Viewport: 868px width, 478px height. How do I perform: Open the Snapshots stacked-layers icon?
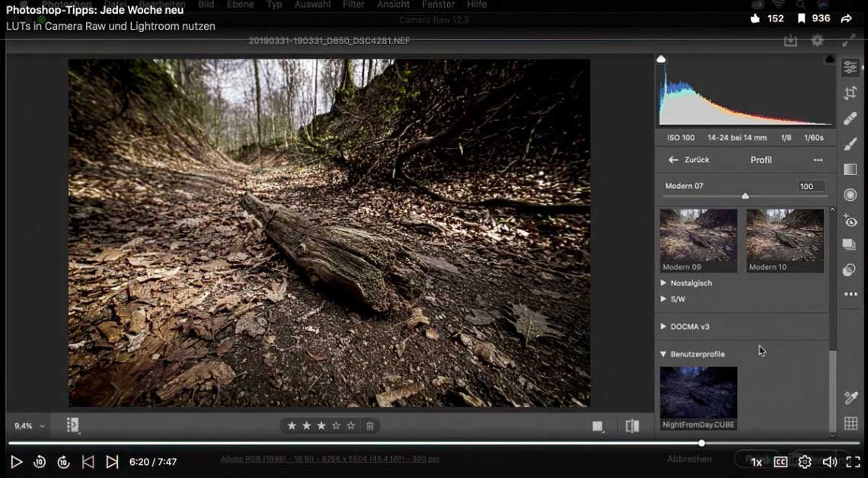click(x=850, y=245)
